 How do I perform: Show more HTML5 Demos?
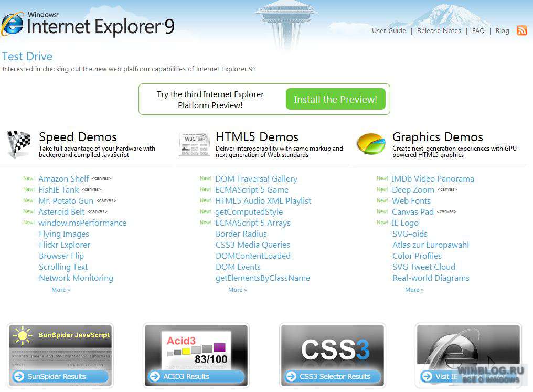tap(238, 290)
